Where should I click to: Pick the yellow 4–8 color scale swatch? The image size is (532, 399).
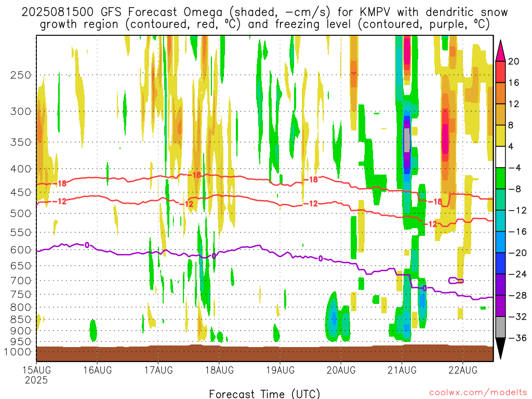[x=500, y=136]
